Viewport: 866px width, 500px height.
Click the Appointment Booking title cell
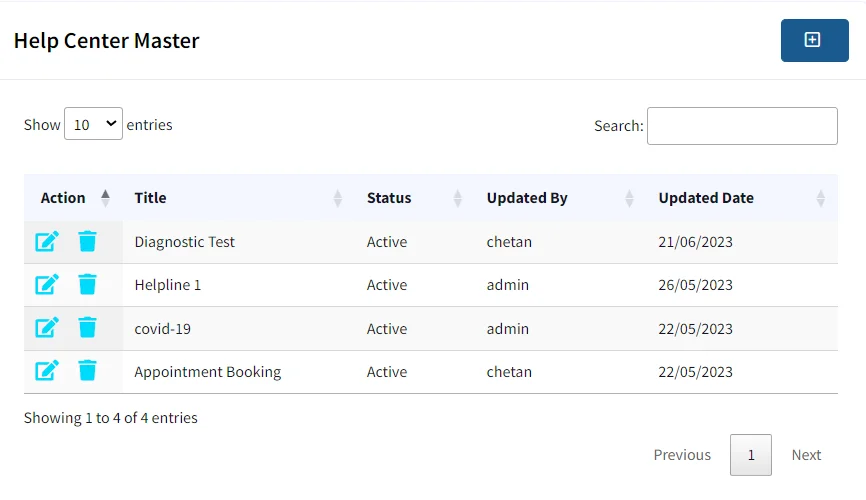pyautogui.click(x=208, y=372)
